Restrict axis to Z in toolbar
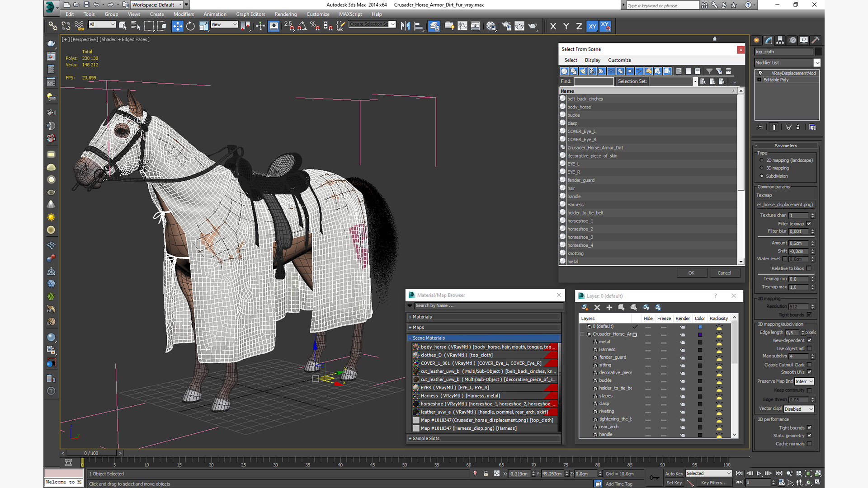Screen dimensions: 868x488 click(x=579, y=26)
